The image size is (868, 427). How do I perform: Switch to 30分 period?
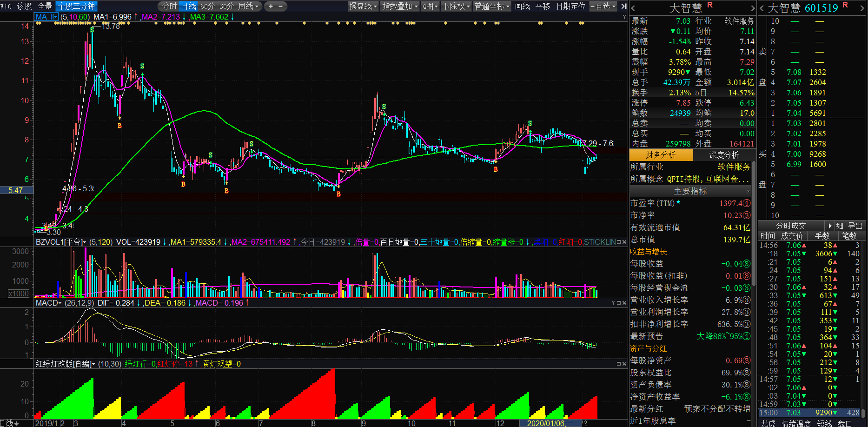tap(226, 7)
